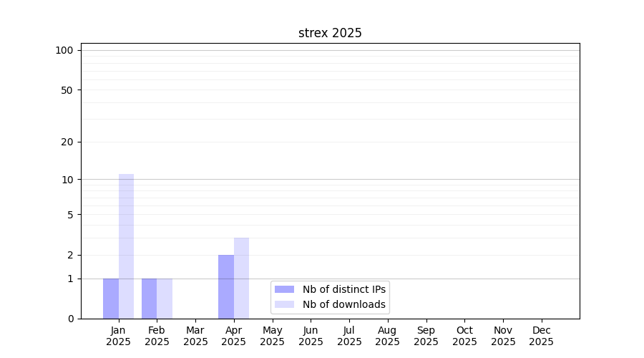Select the 'Nb of distinct IPs' legend text
644x358 pixels.
point(343,289)
